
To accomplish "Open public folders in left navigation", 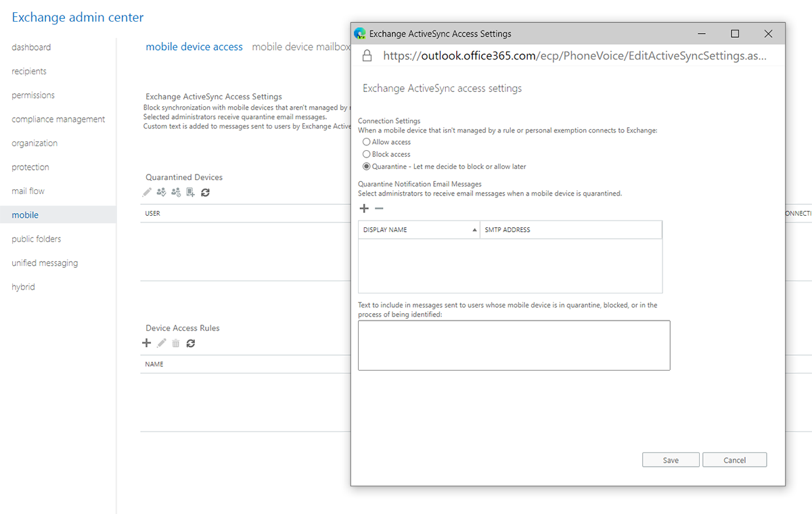I will pos(37,239).
